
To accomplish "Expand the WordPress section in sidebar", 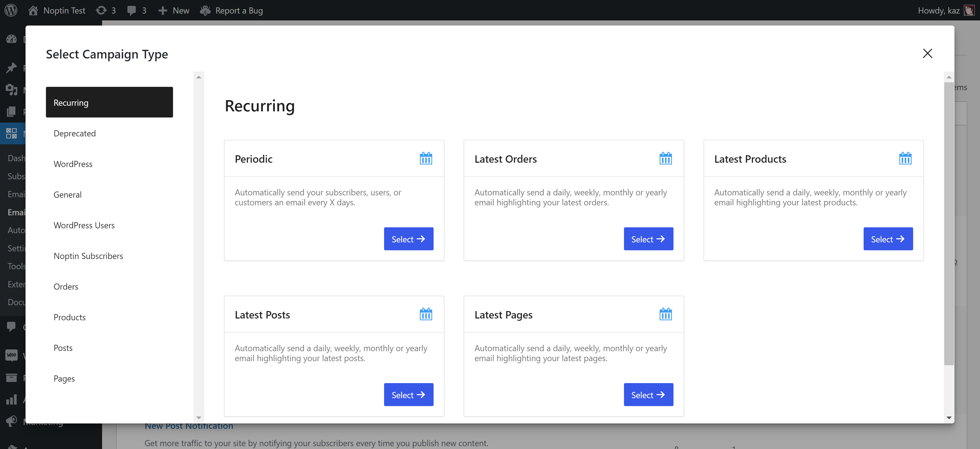I will (x=73, y=164).
